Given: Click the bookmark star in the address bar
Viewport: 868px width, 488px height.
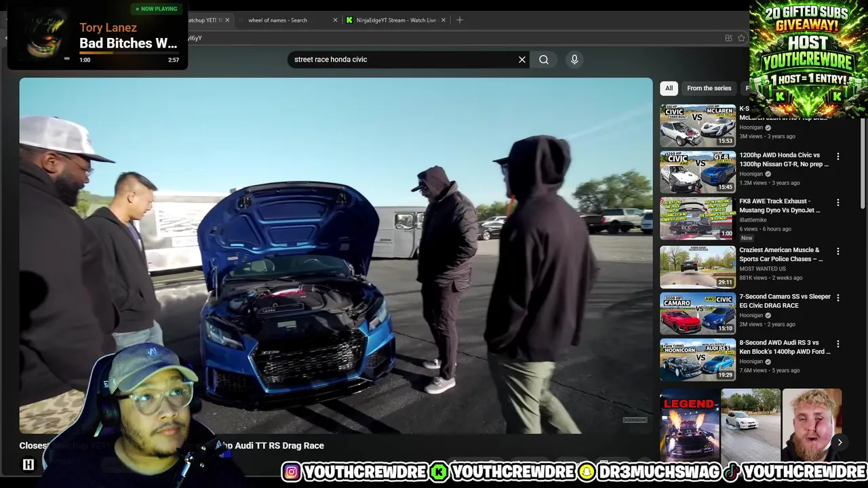Looking at the screenshot, I should 741,38.
